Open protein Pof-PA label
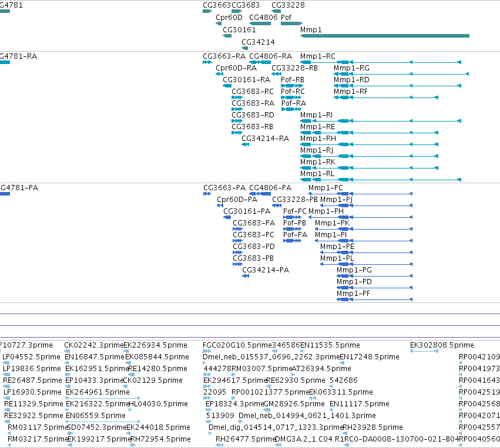Image resolution: width=500 pixels, height=448 pixels. [295, 235]
